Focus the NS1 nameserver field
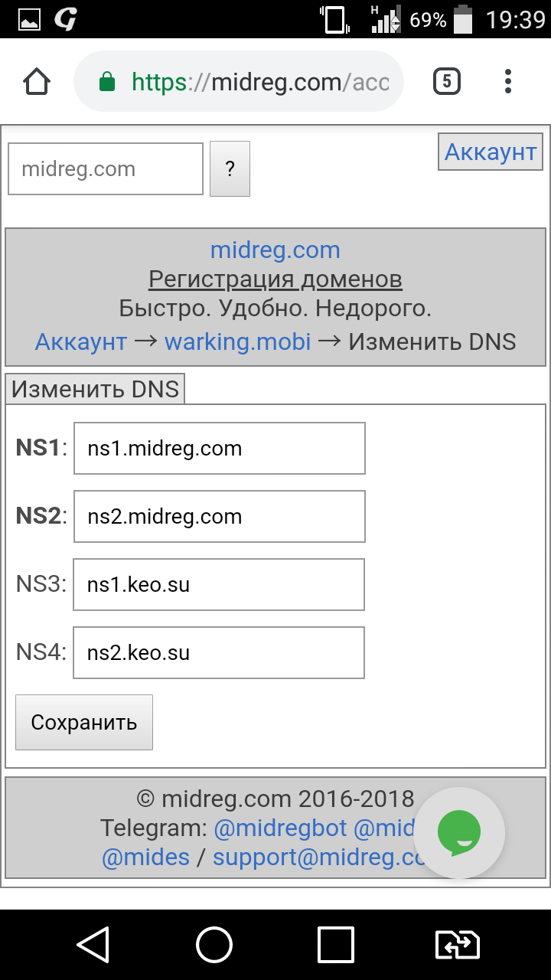Viewport: 551px width, 980px height. [x=219, y=448]
